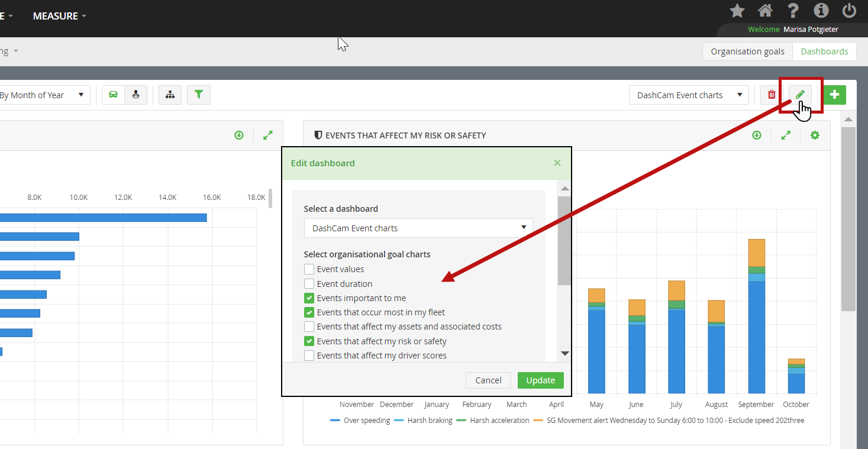Check Events that affect my driver scores
This screenshot has width=868, height=449.
pos(309,356)
